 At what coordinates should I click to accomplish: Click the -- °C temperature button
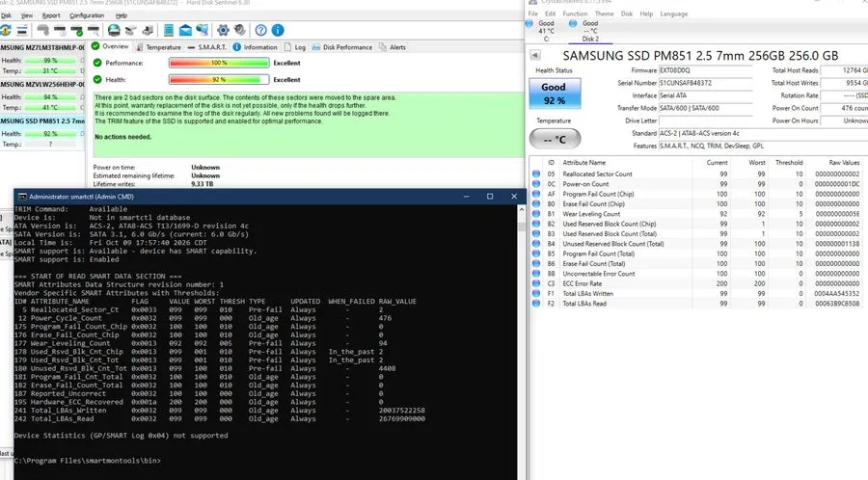coord(555,139)
